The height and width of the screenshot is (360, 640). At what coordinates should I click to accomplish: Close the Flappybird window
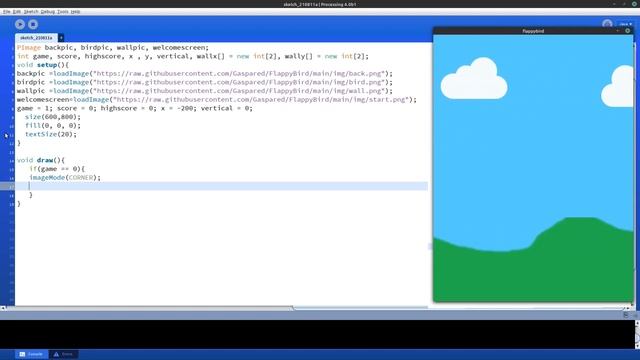(x=628, y=31)
